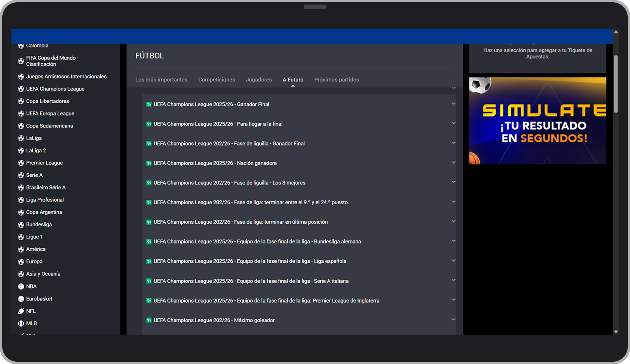Viewport: 630px width, 364px height.
Task: Expand Para llegar a la final chevron
Action: pyautogui.click(x=454, y=123)
